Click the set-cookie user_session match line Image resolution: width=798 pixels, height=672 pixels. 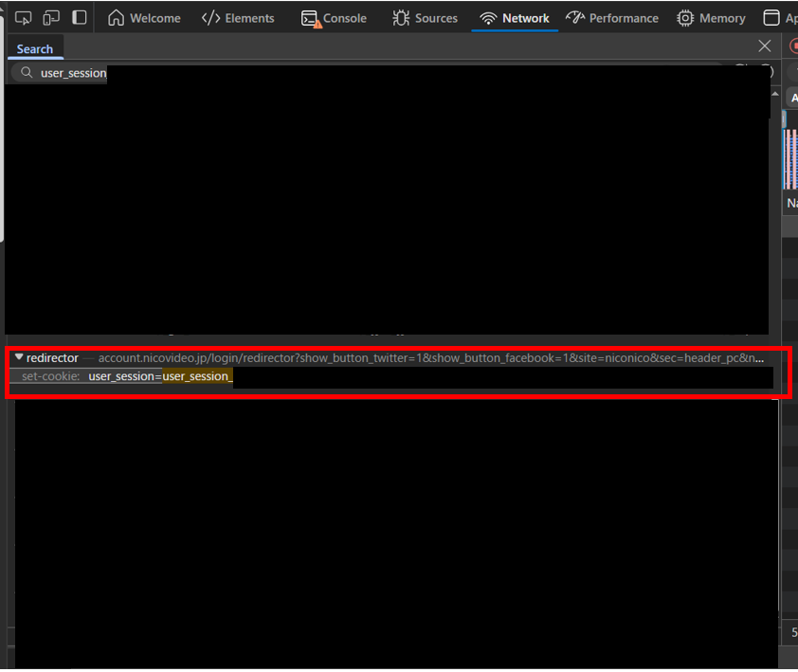pyautogui.click(x=159, y=377)
